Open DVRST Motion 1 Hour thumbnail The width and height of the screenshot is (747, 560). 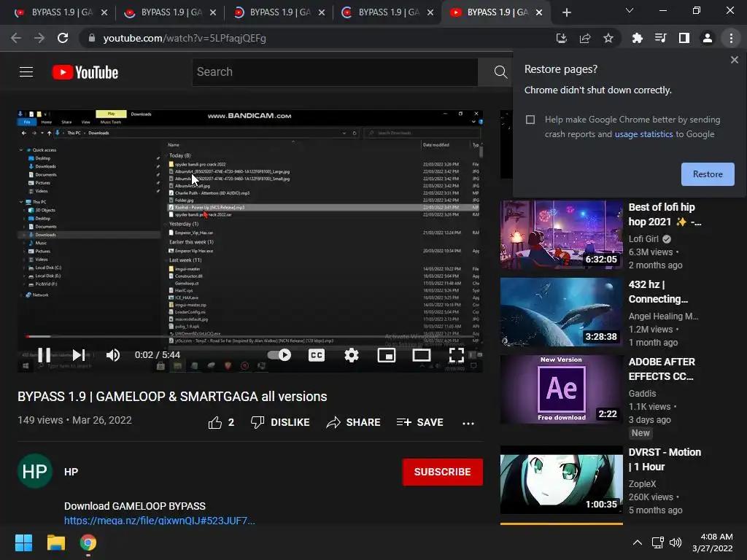point(561,480)
